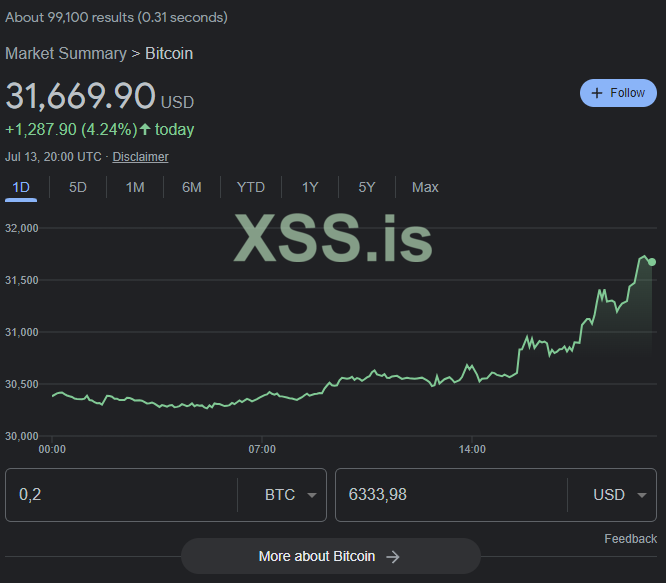Select the YTD range tab
Image resolution: width=666 pixels, height=583 pixels.
[251, 187]
